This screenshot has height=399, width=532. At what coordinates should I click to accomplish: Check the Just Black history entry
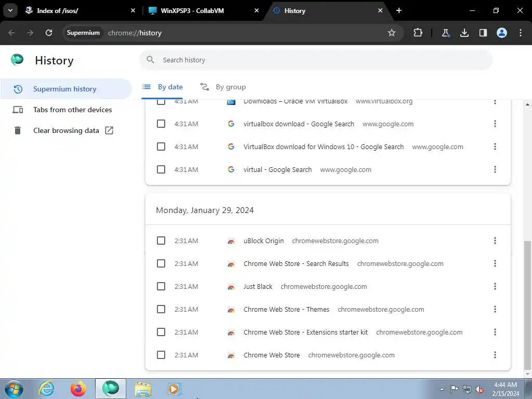point(161,286)
